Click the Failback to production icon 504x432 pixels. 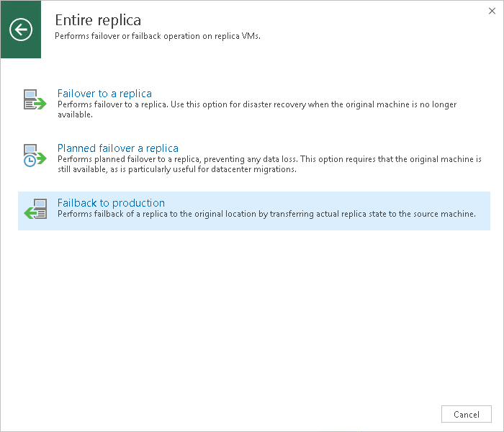click(35, 209)
